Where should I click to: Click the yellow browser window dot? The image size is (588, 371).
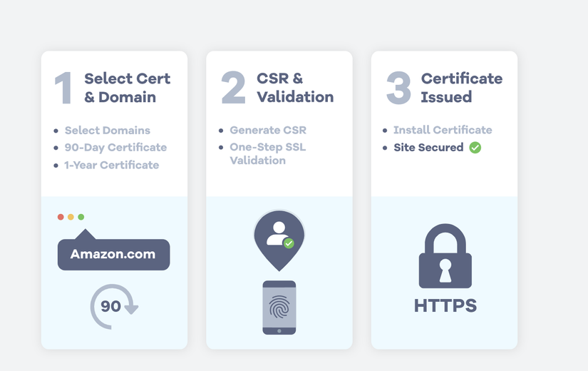(x=71, y=217)
